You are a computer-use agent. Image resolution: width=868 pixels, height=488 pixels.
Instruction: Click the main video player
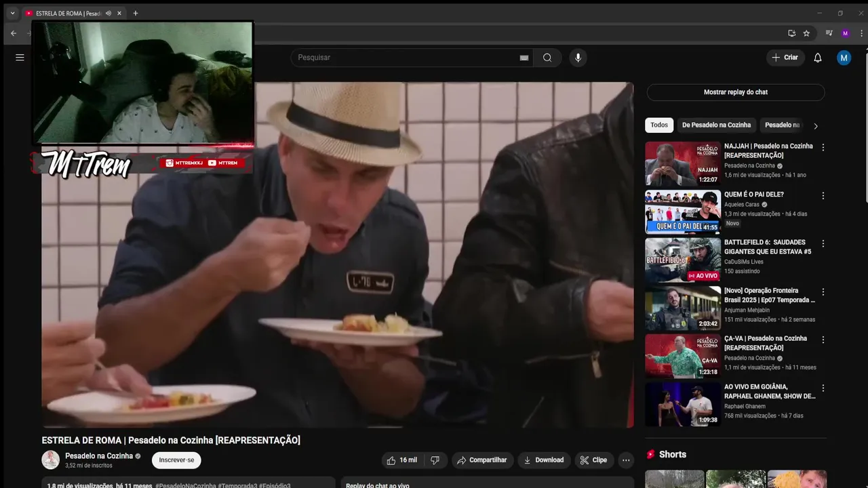(x=338, y=255)
